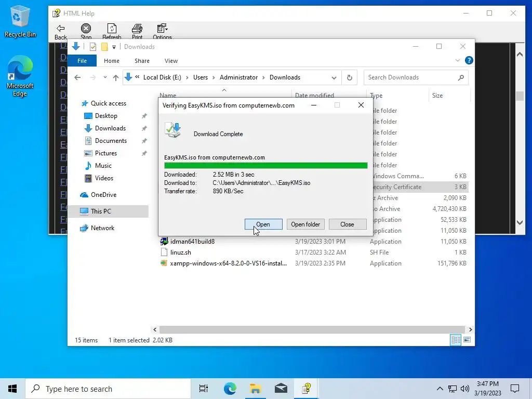The image size is (532, 399).
Task: Select the xampp-windows-x64 installer file
Action: (x=228, y=263)
